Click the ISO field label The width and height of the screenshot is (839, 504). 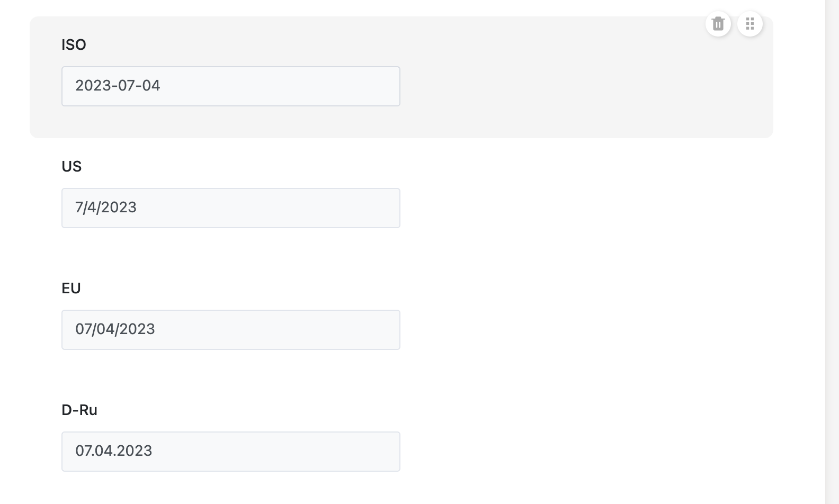(x=74, y=45)
